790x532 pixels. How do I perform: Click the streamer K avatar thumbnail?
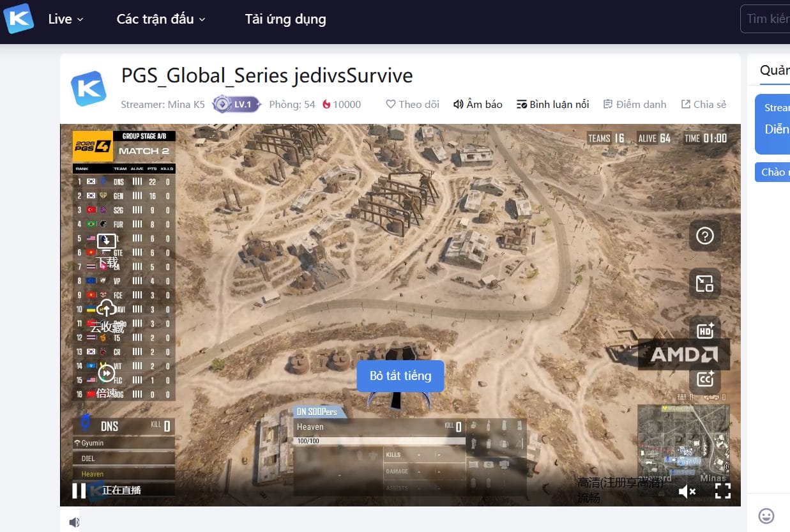89,88
